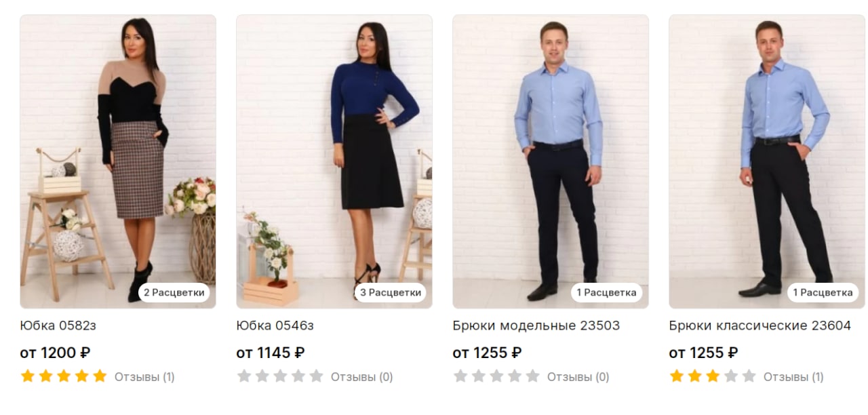This screenshot has width=868, height=415.
Task: Open the Юбка 0582з title link
Action: point(58,325)
